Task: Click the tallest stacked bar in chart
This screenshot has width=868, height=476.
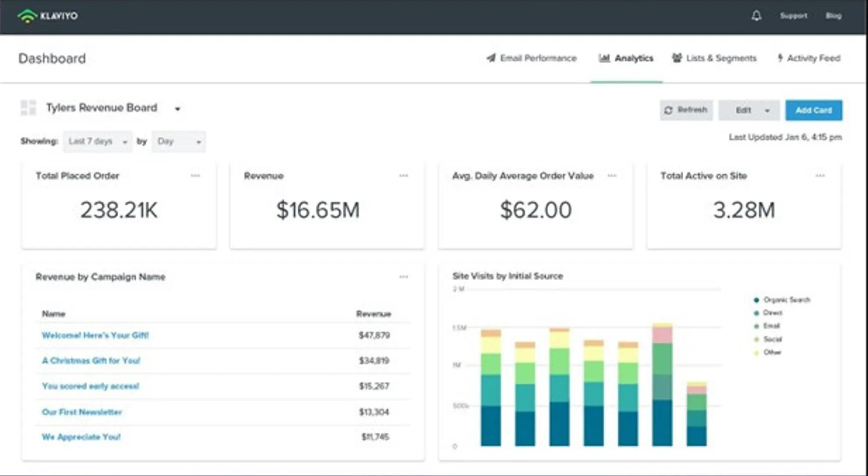Action: point(662,385)
